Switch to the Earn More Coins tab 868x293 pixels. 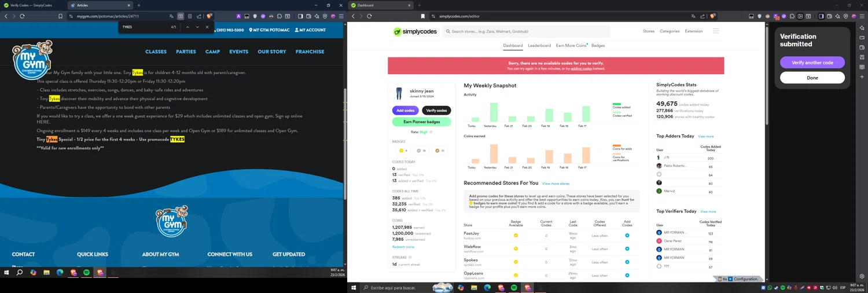click(571, 45)
